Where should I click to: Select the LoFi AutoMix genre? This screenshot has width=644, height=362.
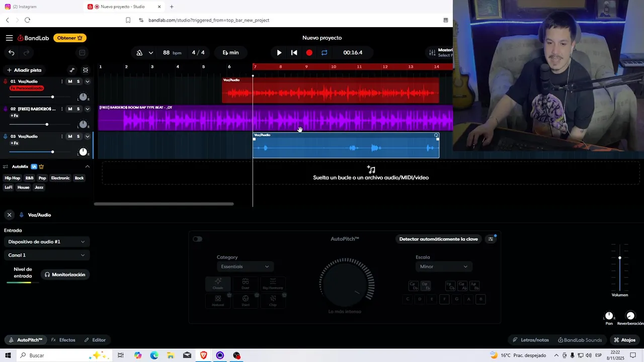pyautogui.click(x=9, y=188)
